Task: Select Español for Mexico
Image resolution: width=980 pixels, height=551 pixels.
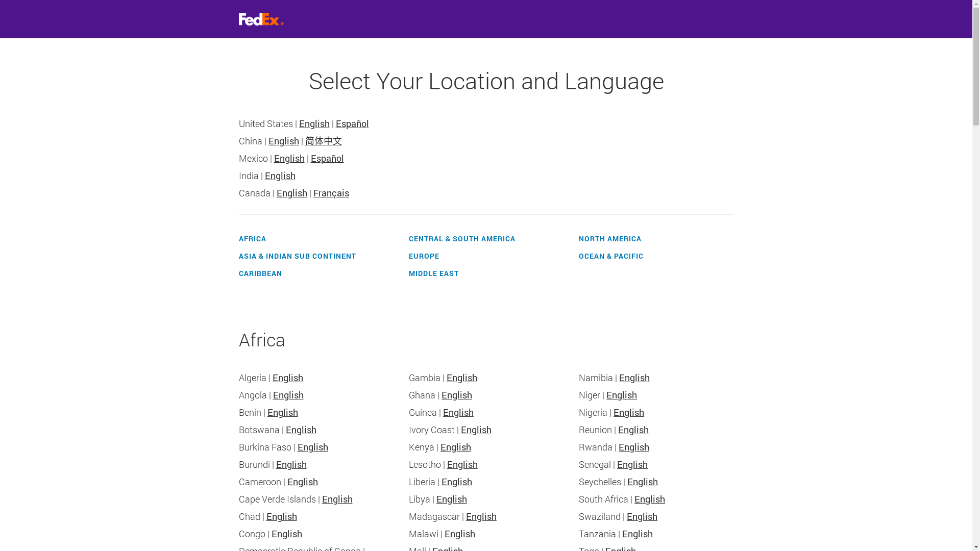Action: pyautogui.click(x=327, y=159)
